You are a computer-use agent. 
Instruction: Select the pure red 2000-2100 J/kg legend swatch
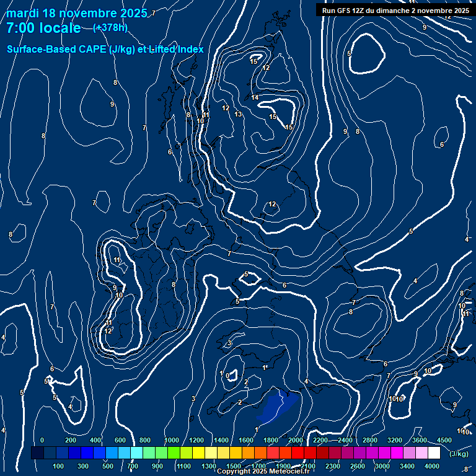[x=297, y=452]
